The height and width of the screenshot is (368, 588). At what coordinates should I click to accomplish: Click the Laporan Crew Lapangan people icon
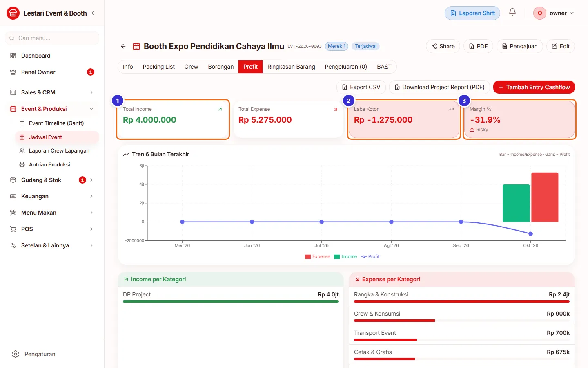coord(22,151)
